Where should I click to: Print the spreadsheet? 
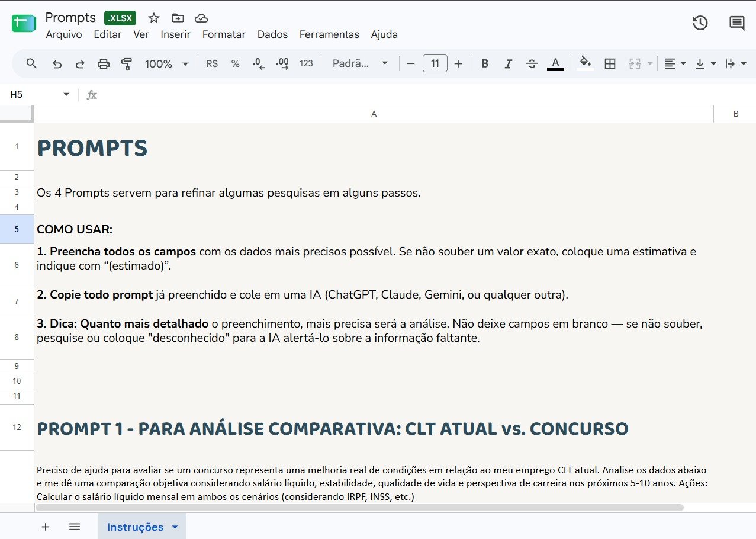click(x=104, y=63)
